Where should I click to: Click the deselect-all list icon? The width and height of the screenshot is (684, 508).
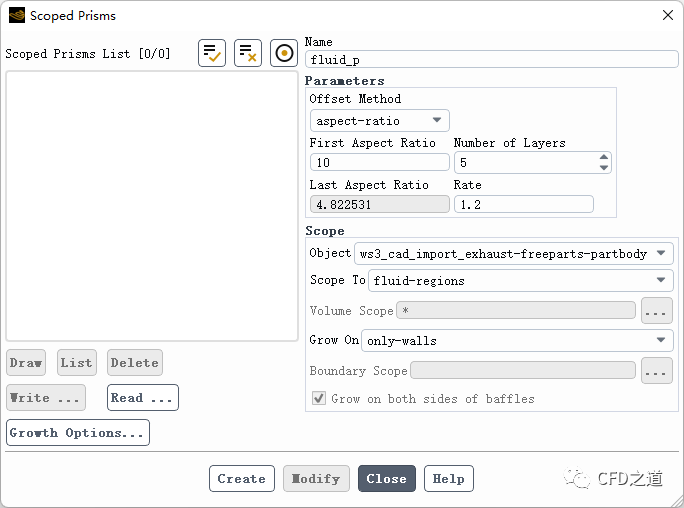point(248,53)
